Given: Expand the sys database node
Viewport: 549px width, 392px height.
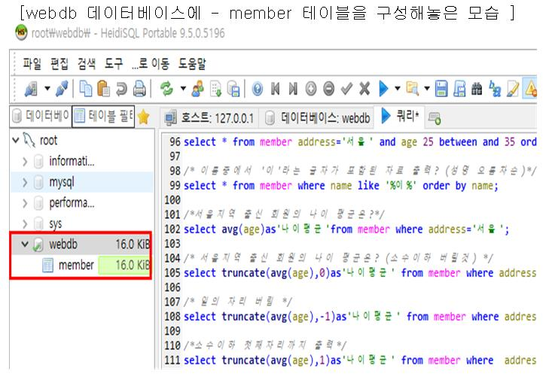Looking at the screenshot, I should point(25,223).
